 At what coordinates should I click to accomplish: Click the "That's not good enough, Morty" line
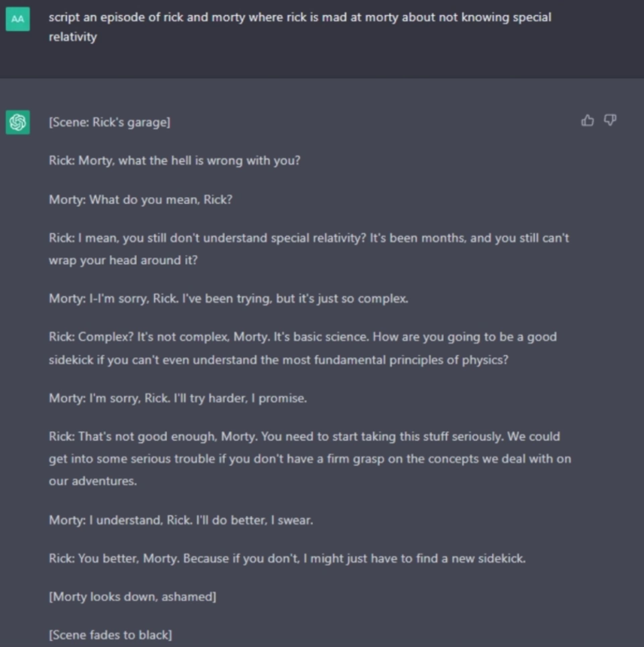tap(304, 437)
